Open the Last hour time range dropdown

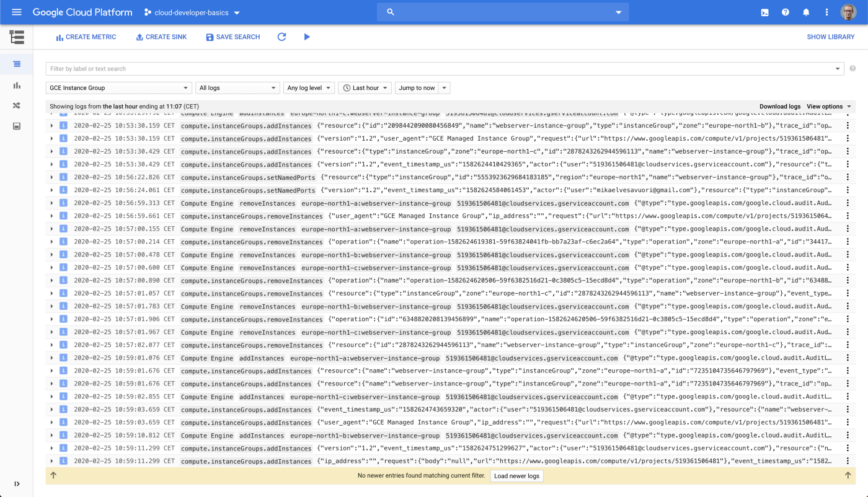pos(365,88)
